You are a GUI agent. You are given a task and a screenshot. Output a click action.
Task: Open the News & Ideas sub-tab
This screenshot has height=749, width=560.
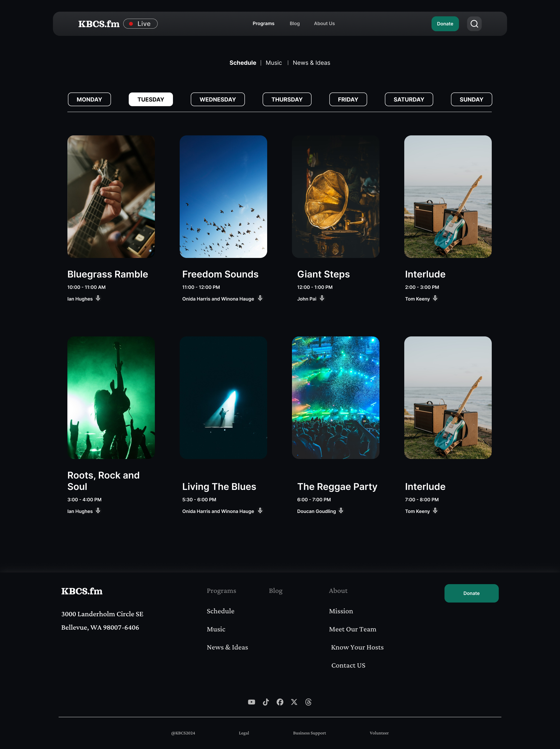coord(311,63)
